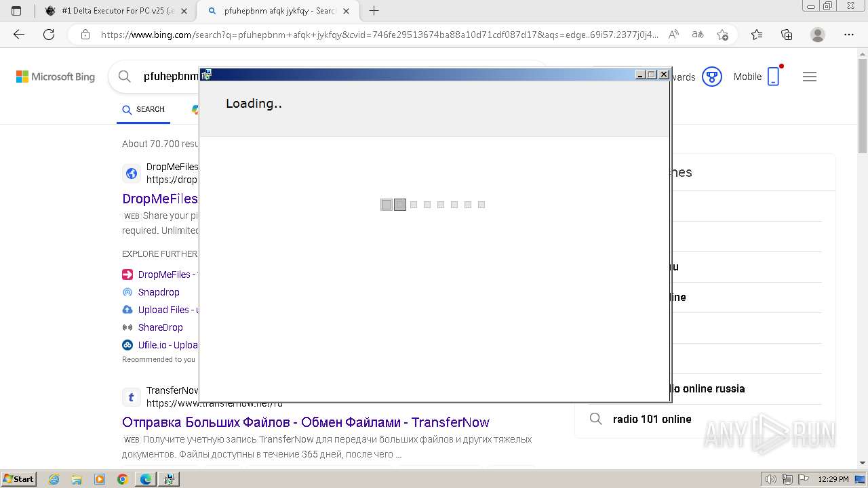Select related search 'radio 101 online'
This screenshot has width=868, height=488.
click(x=652, y=419)
